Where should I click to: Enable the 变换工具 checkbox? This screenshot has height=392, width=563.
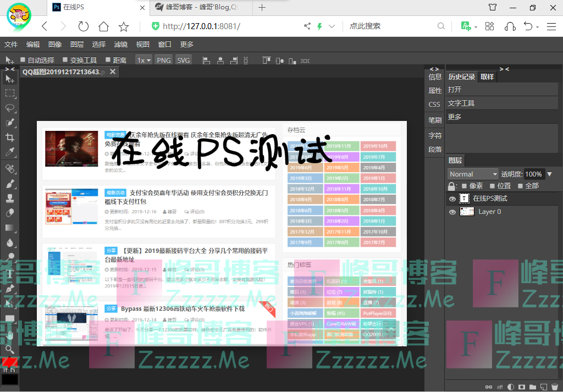click(65, 60)
